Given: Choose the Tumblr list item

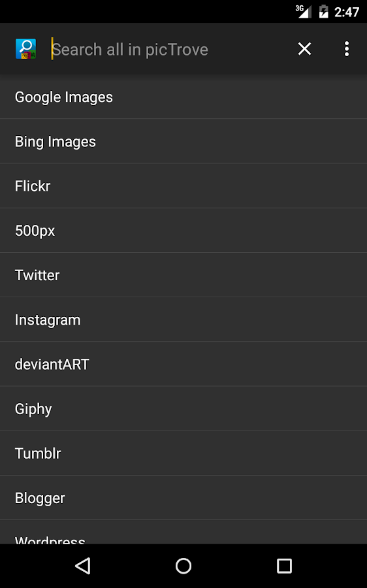Looking at the screenshot, I should tap(183, 453).
